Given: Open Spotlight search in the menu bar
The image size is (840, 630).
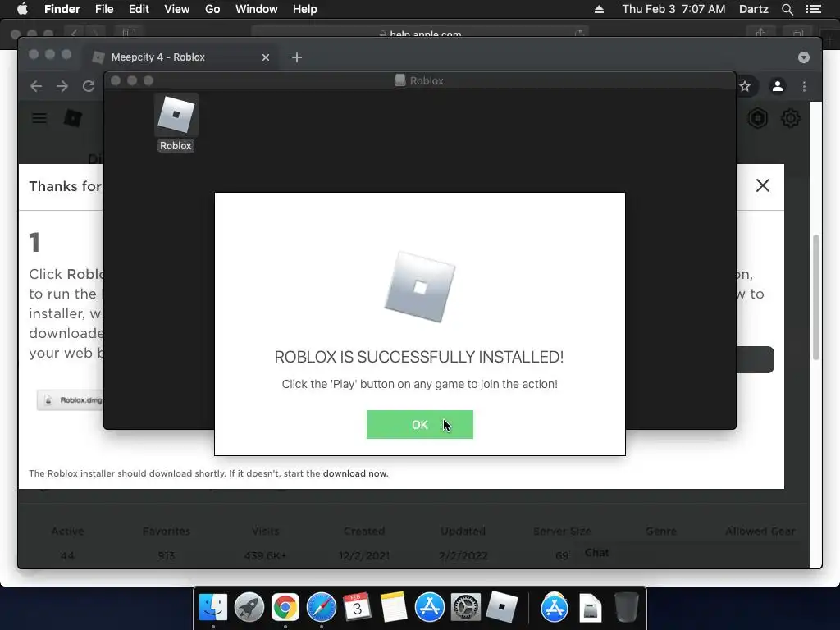Looking at the screenshot, I should click(787, 9).
